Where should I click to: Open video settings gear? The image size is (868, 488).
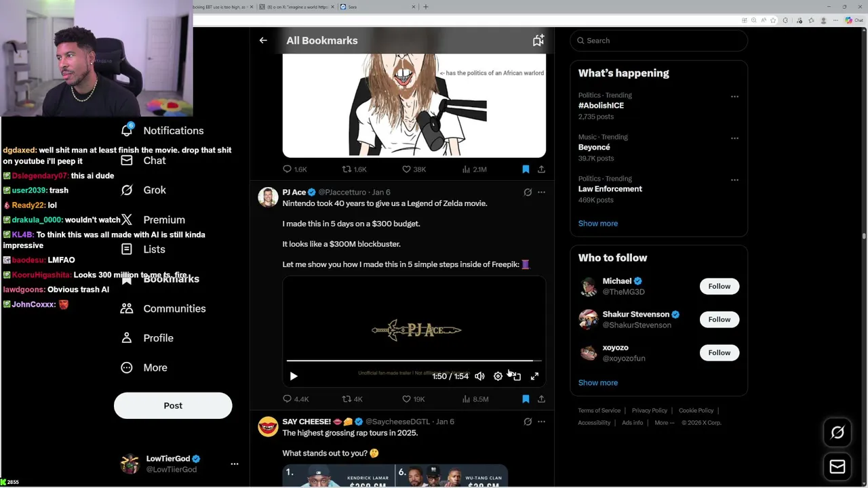[498, 376]
